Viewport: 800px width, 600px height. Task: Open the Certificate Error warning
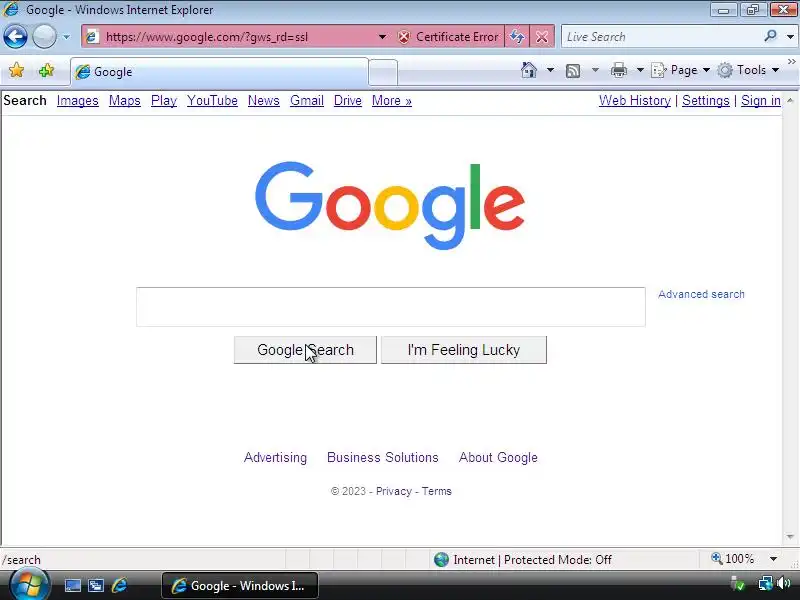point(450,37)
